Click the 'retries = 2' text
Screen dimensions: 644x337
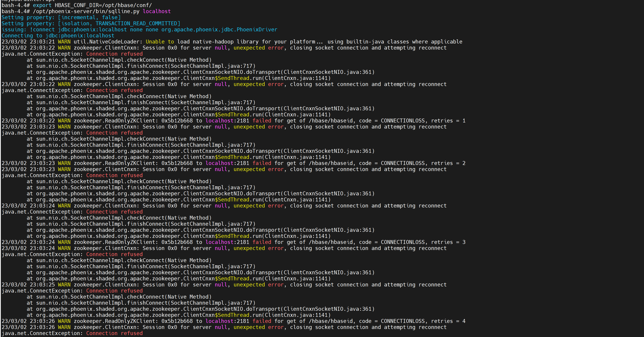pos(448,163)
